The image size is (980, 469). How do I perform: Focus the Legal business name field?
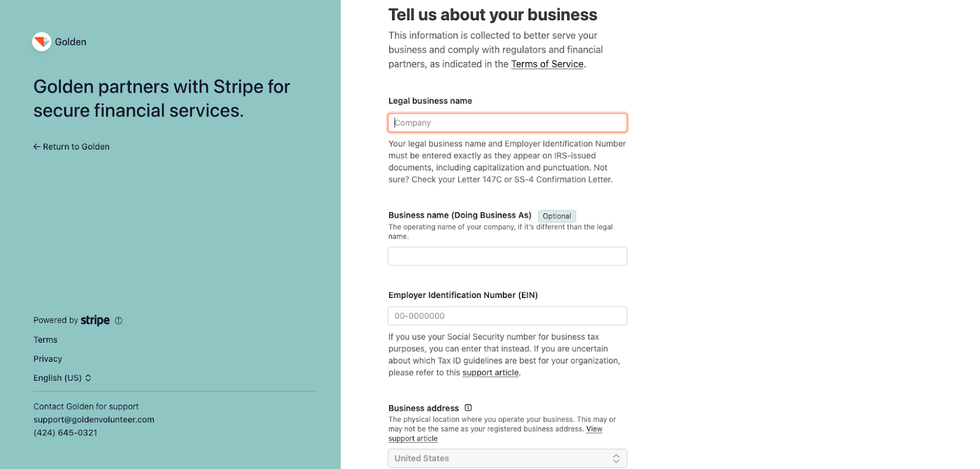pos(507,123)
